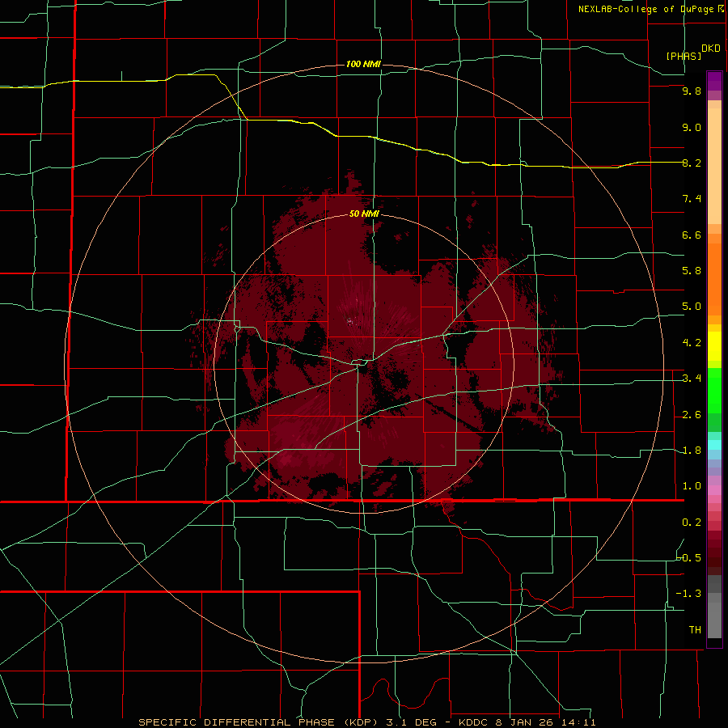Click the 7.4 scale value

692,199
